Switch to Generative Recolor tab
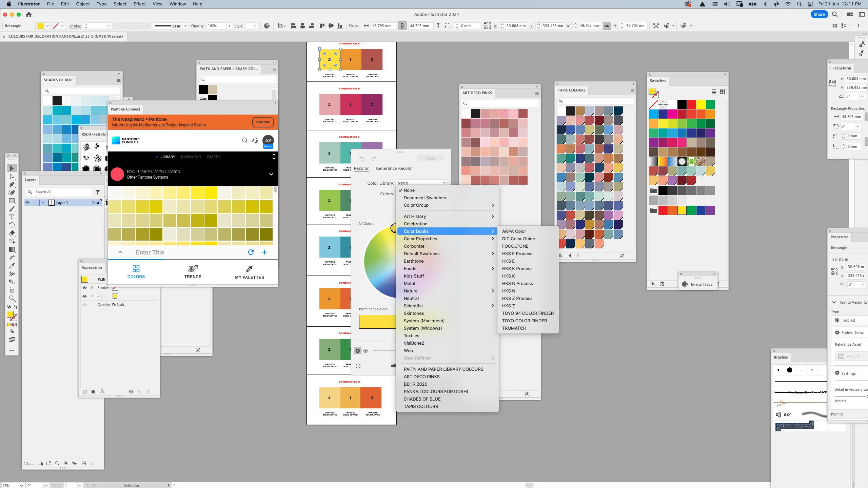This screenshot has width=868, height=488. click(x=394, y=168)
